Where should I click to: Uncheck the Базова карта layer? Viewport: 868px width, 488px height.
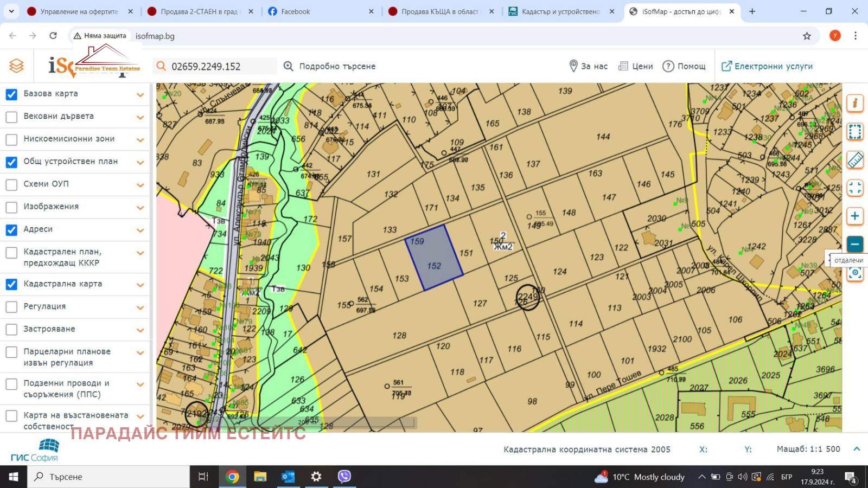pyautogui.click(x=11, y=94)
